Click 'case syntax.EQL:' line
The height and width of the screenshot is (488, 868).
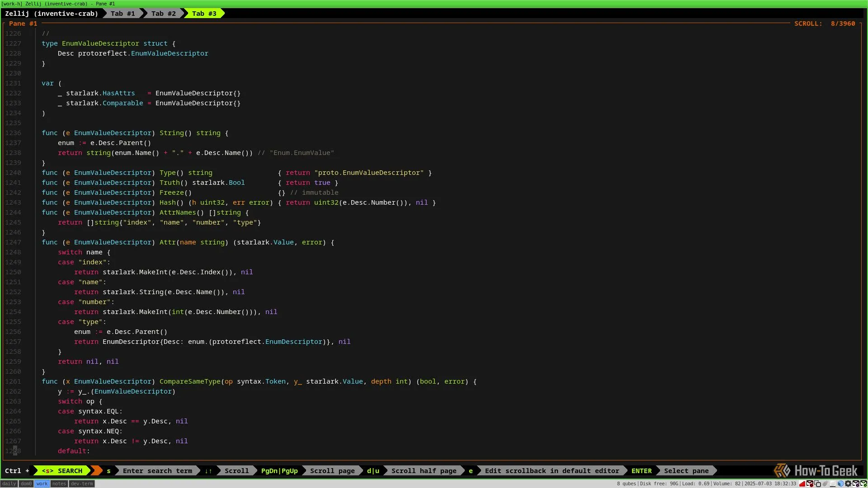90,411
